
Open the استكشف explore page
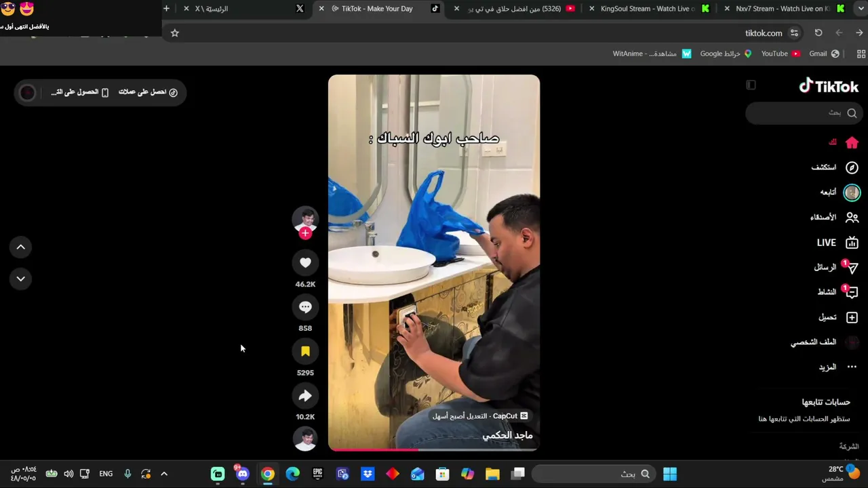pyautogui.click(x=835, y=167)
